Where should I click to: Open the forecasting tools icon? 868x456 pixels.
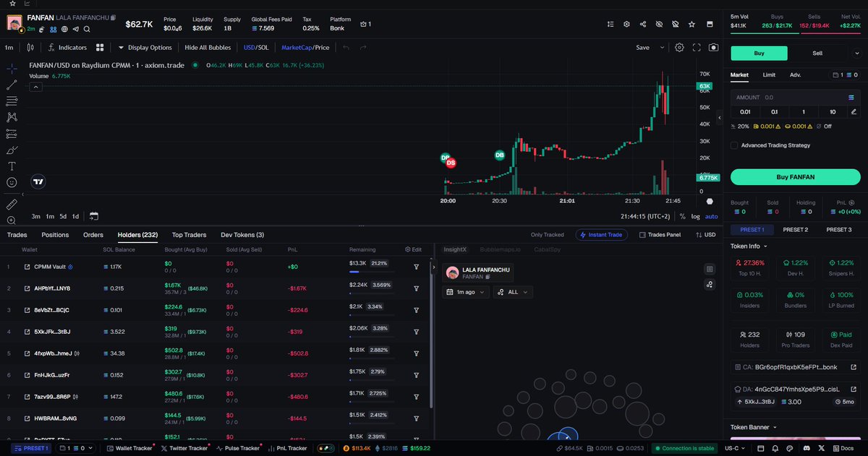coord(12,133)
